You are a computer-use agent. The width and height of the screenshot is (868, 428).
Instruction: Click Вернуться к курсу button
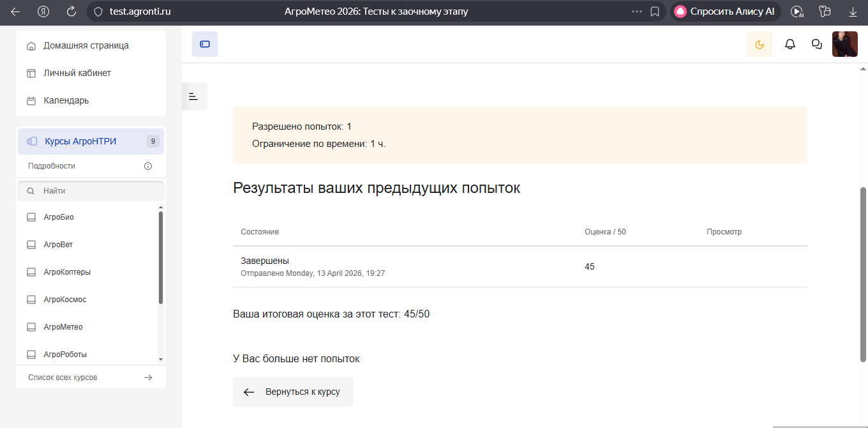(293, 392)
